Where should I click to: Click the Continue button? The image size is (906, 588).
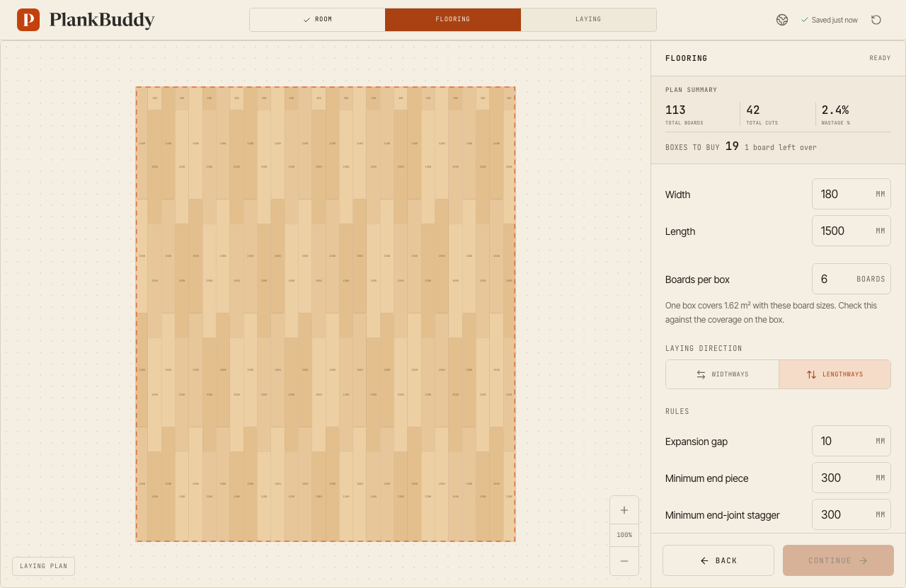(838, 560)
